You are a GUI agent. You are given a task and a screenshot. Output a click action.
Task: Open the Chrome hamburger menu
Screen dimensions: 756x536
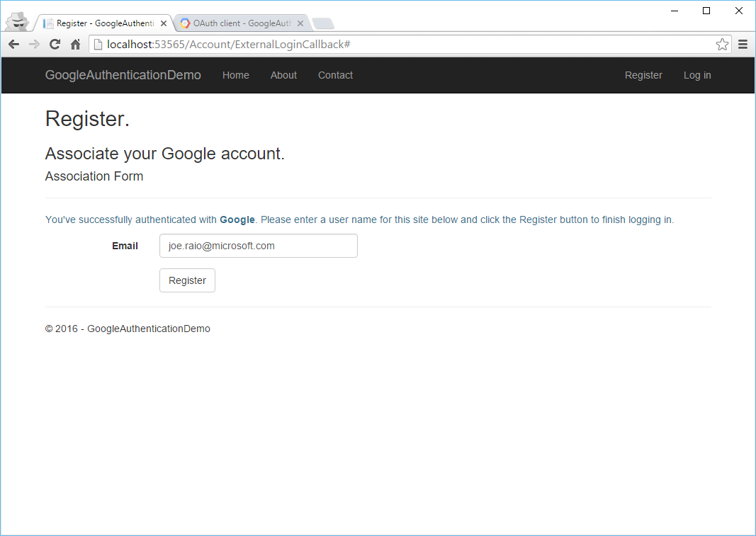tap(743, 45)
